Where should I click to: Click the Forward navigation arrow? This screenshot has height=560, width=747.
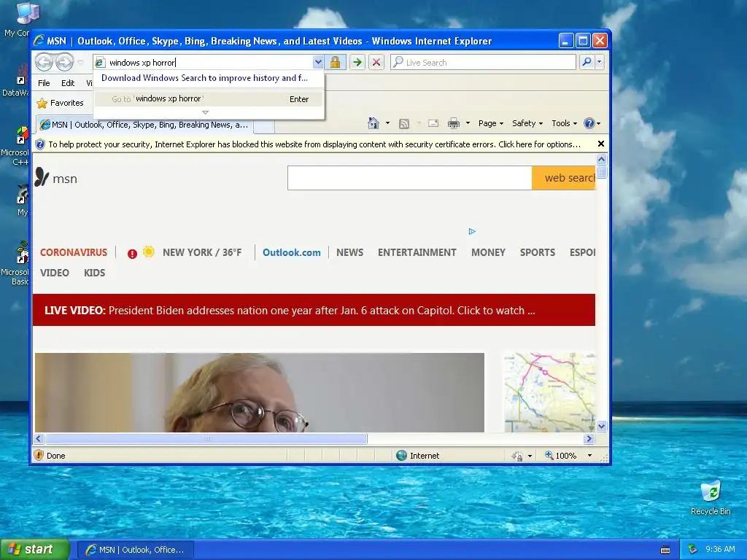point(64,62)
